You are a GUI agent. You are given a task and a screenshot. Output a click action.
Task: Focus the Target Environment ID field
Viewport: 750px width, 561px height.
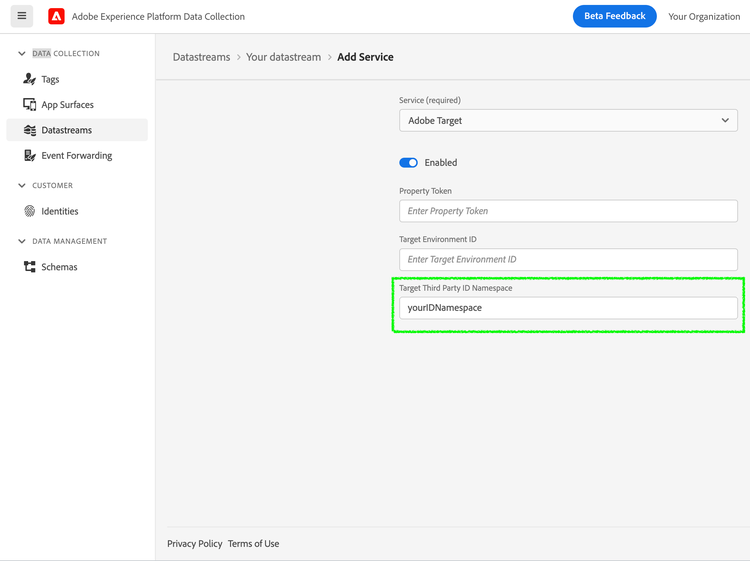click(x=568, y=259)
